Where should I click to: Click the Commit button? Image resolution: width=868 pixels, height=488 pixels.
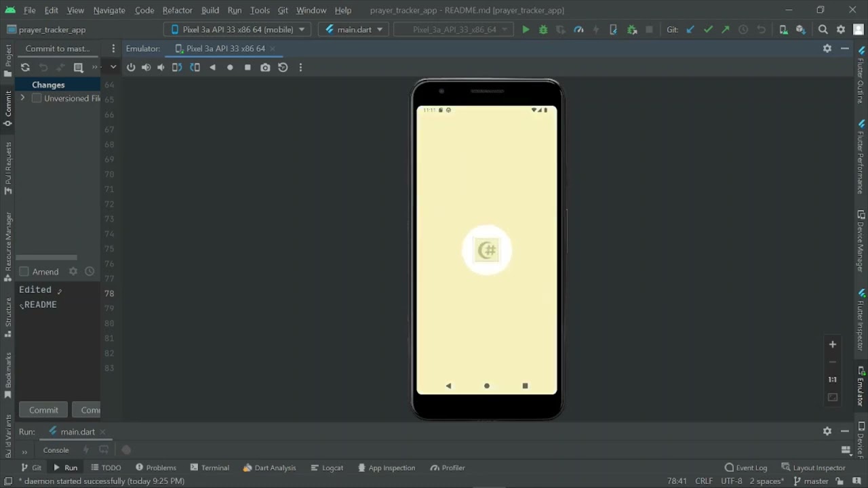click(43, 410)
